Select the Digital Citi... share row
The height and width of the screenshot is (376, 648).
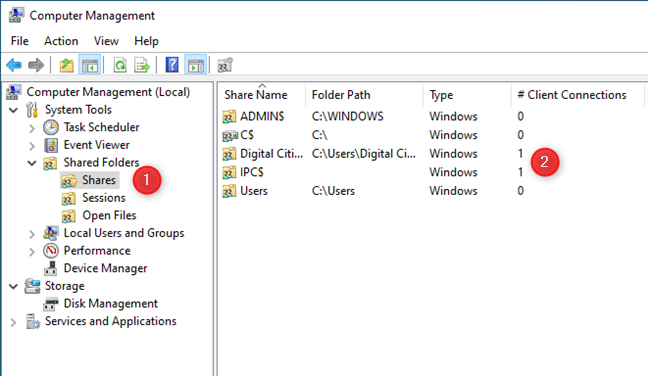tap(373, 154)
